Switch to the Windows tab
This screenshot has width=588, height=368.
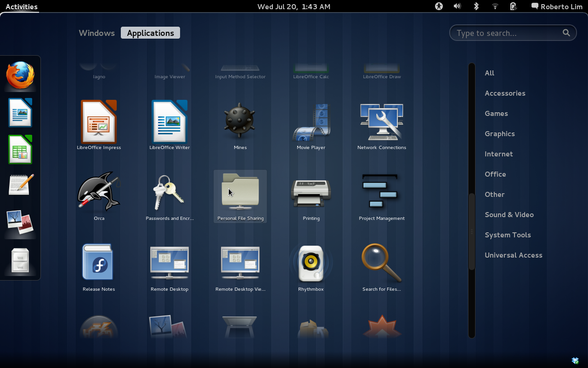[96, 33]
